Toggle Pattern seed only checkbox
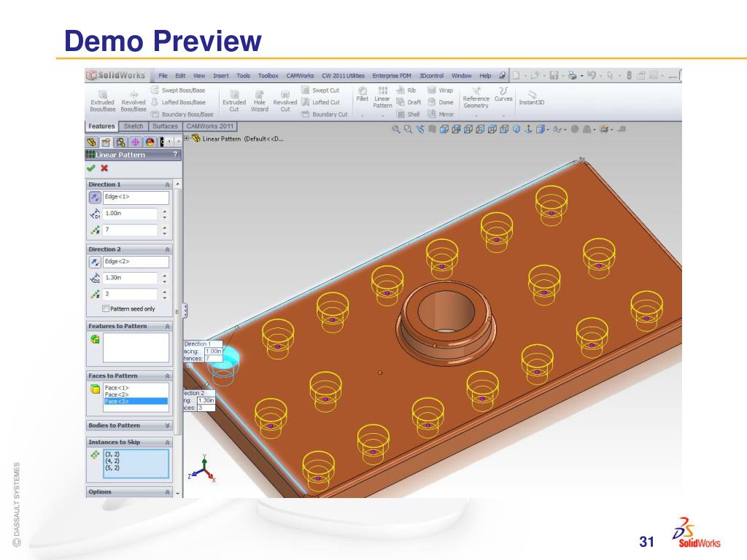The height and width of the screenshot is (560, 747). coord(106,308)
